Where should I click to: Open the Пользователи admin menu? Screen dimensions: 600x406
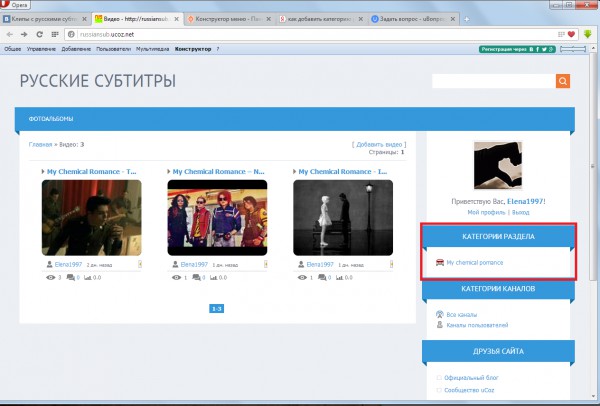tap(114, 49)
